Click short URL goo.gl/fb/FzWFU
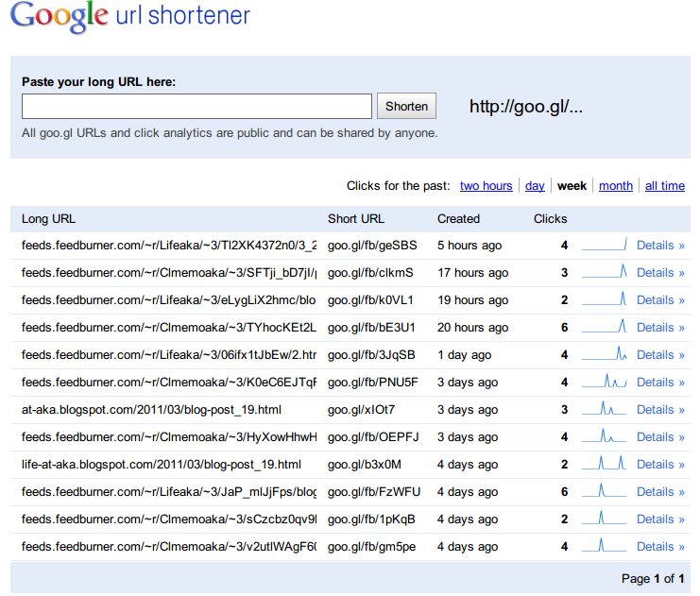 (374, 491)
